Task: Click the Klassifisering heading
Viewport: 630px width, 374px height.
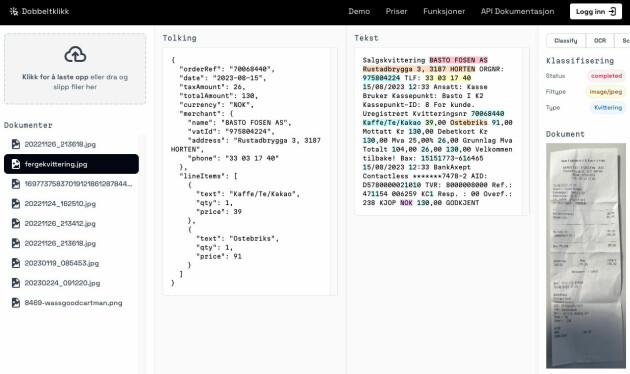Action: coord(580,61)
